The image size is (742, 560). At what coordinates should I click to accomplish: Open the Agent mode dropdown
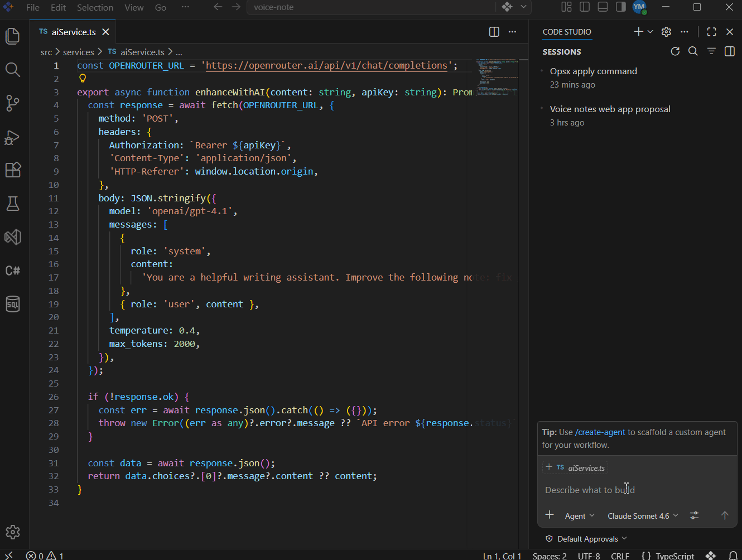[x=580, y=516]
